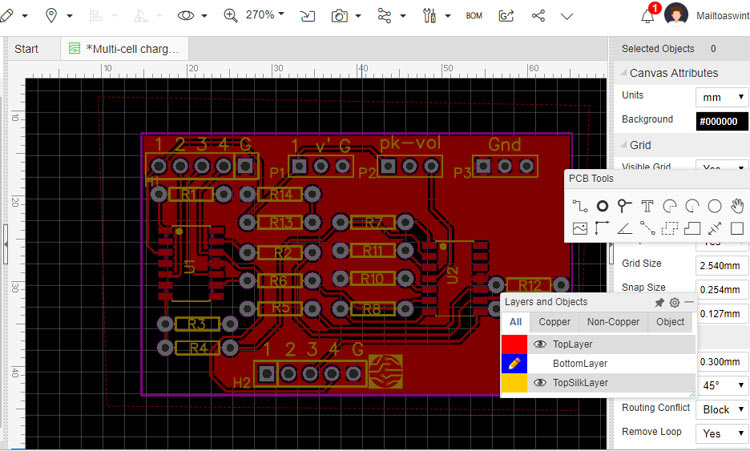Select the Image insert tool

click(x=580, y=229)
